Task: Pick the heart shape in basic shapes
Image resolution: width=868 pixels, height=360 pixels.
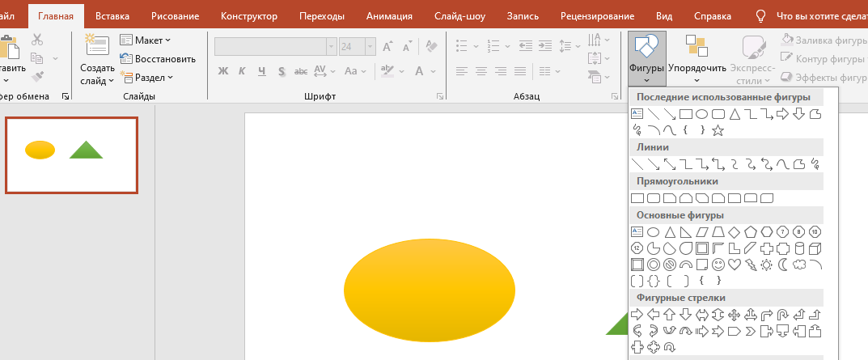Action: click(734, 265)
